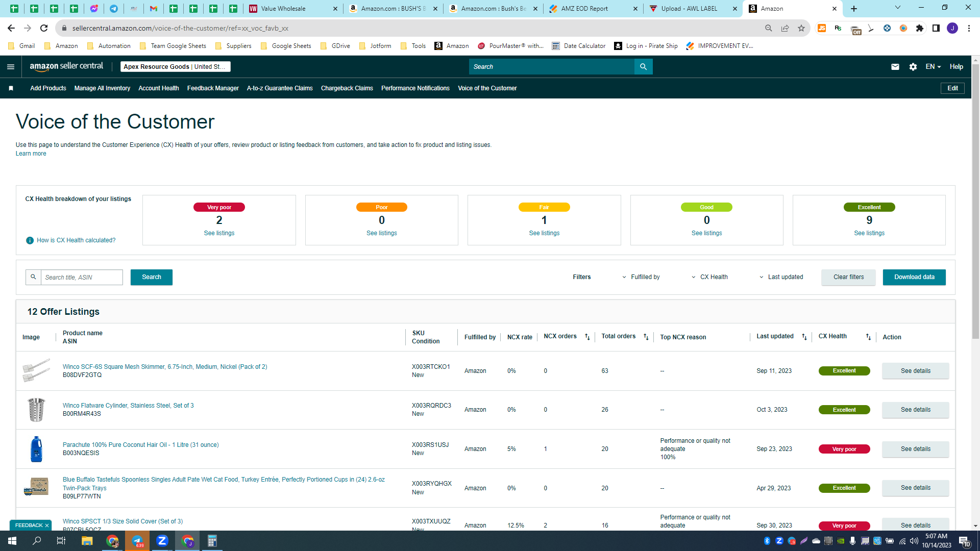Bookmark this page with the star icon

801,28
